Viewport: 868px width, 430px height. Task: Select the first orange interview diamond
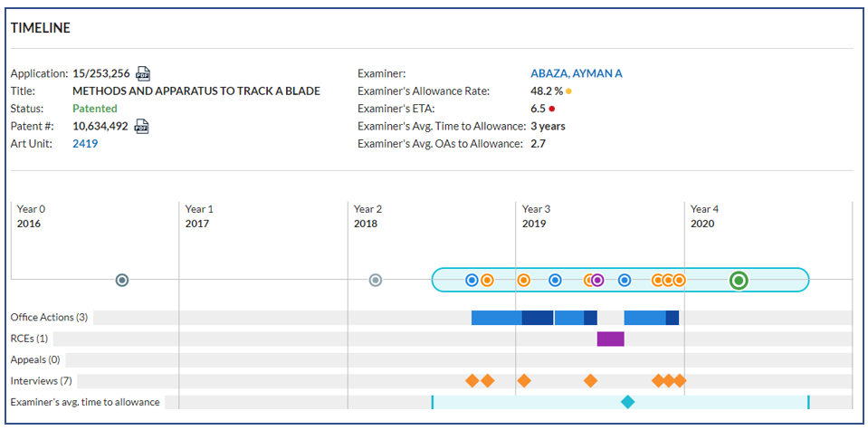[x=472, y=381]
